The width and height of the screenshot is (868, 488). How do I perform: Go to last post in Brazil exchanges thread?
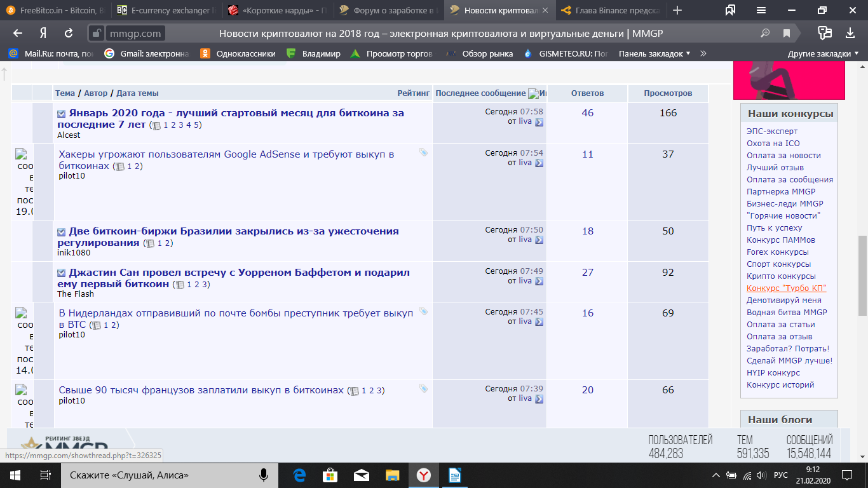click(539, 240)
